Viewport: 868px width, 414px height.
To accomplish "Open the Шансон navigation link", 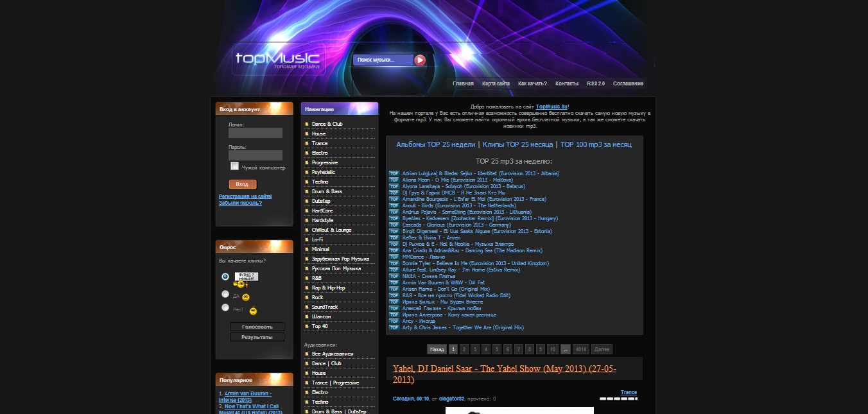I will click(x=322, y=316).
